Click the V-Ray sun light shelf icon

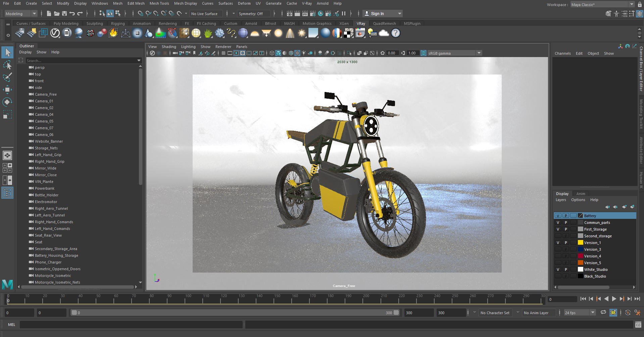(302, 33)
